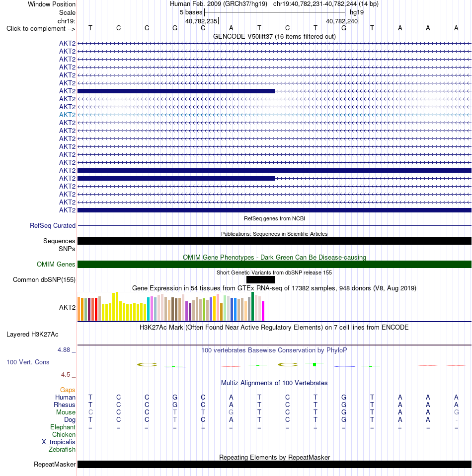The width and height of the screenshot is (472, 476).
Task: Click the tall dark green GTEx expression bar
Action: tap(252, 306)
